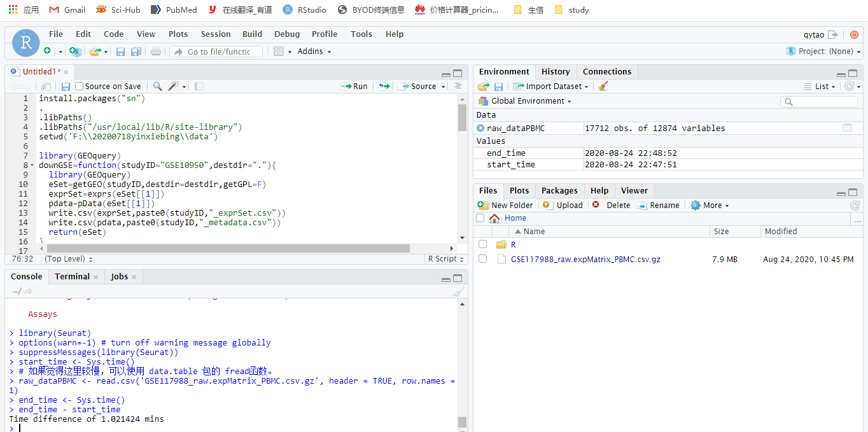Clear the console with broom icon
This screenshot has height=432, width=868.
click(458, 291)
